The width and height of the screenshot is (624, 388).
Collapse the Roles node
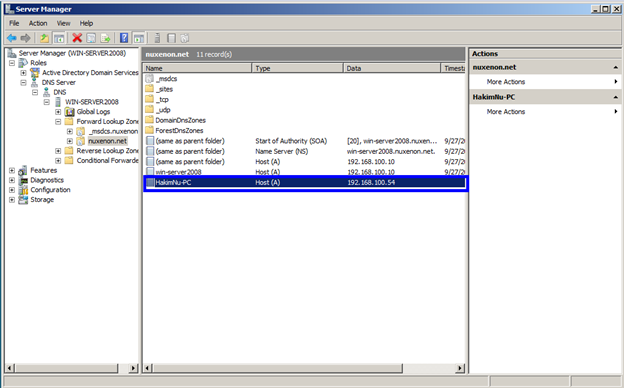[12, 63]
